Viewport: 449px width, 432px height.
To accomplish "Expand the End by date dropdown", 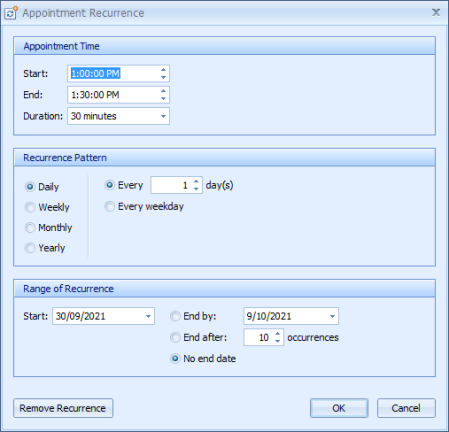I will (x=332, y=316).
